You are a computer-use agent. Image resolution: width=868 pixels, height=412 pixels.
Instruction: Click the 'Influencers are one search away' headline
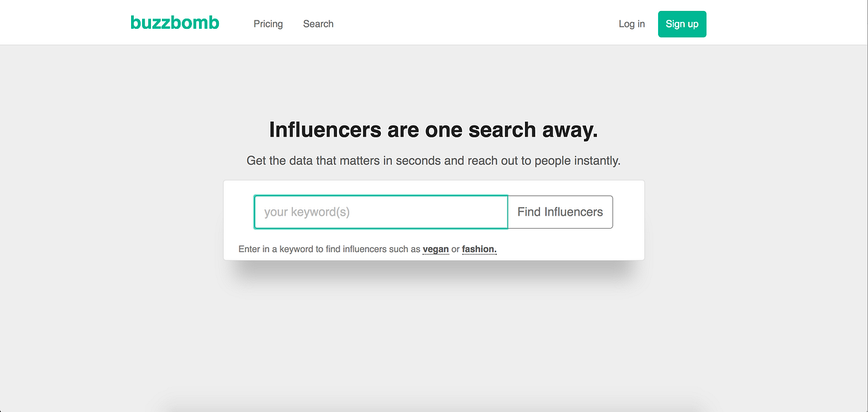pyautogui.click(x=434, y=130)
